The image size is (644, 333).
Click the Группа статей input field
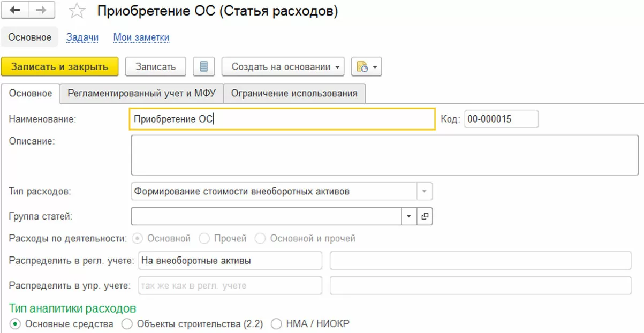266,216
